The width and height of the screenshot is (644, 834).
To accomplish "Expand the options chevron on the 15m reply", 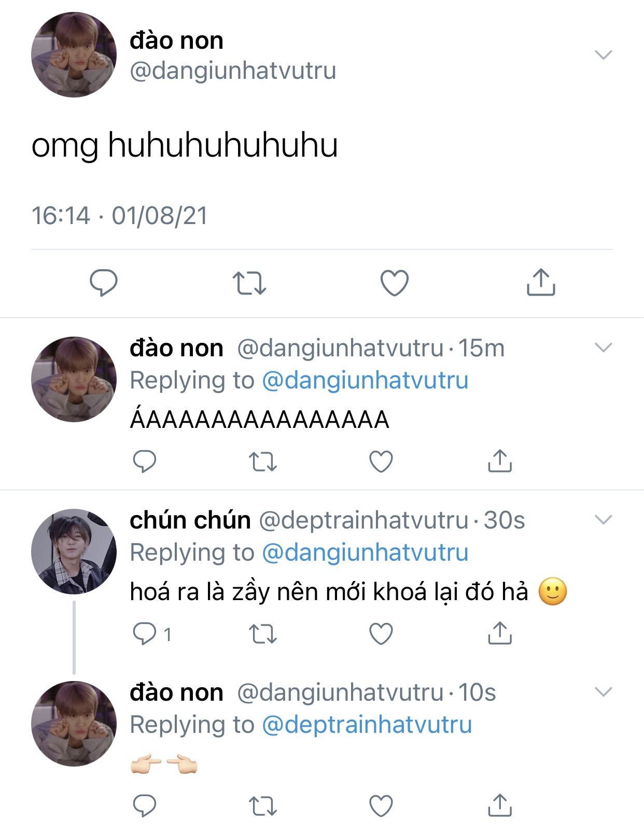I will 604,347.
